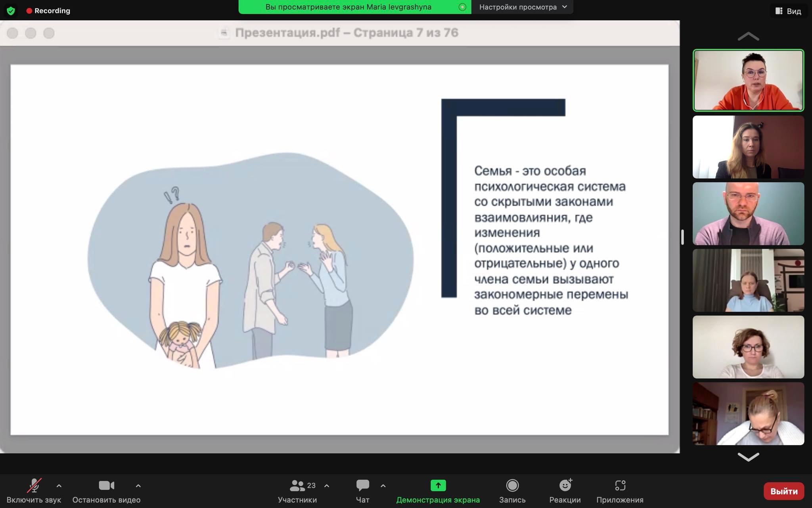Grab the divider handle beside video strip
This screenshot has width=812, height=508.
pos(682,237)
